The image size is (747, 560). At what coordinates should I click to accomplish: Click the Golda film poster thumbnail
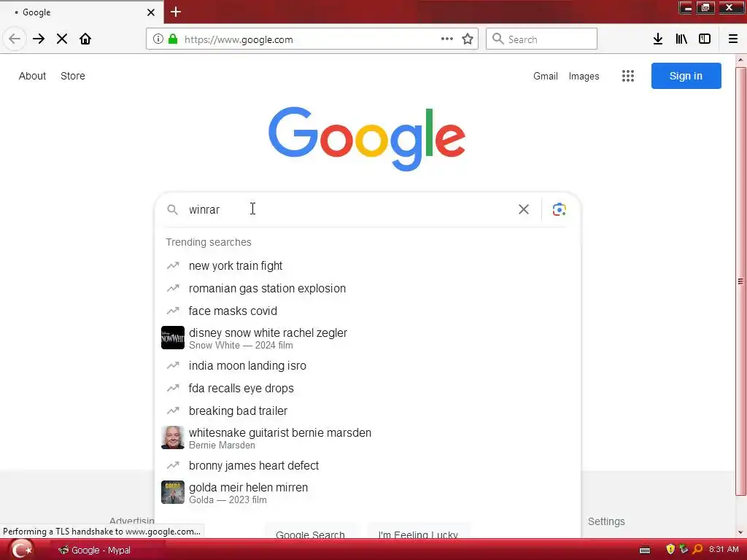tap(173, 492)
